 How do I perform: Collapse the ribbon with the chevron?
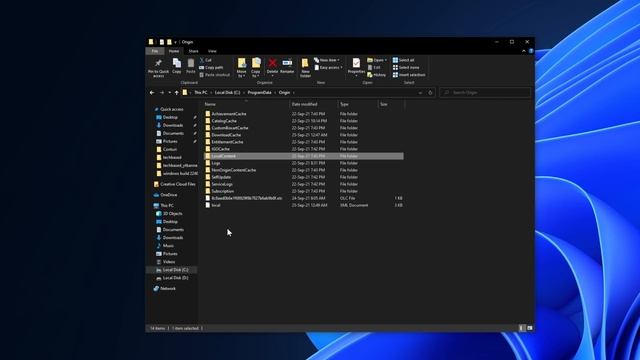point(524,51)
